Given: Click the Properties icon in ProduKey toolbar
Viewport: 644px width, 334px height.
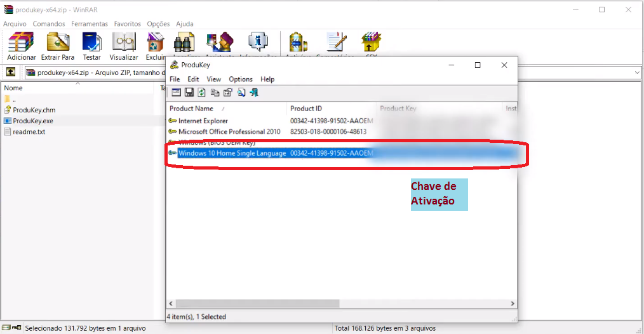Looking at the screenshot, I should (228, 93).
